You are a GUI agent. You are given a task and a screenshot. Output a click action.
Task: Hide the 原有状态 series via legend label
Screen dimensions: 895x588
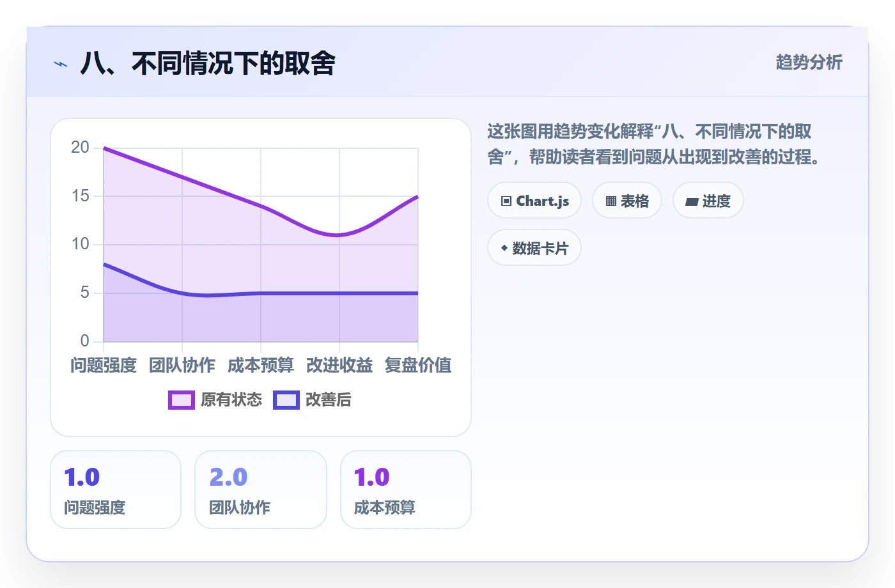[x=231, y=400]
